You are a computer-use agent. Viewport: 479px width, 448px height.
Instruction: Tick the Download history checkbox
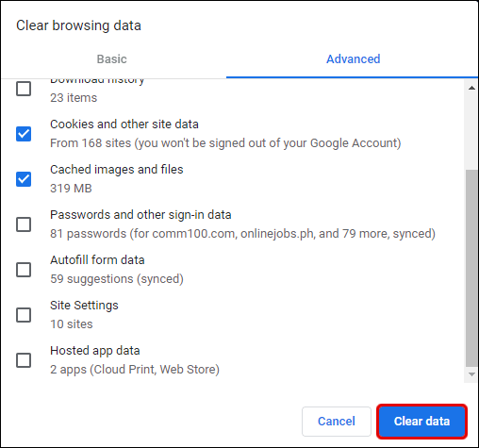[x=24, y=89]
